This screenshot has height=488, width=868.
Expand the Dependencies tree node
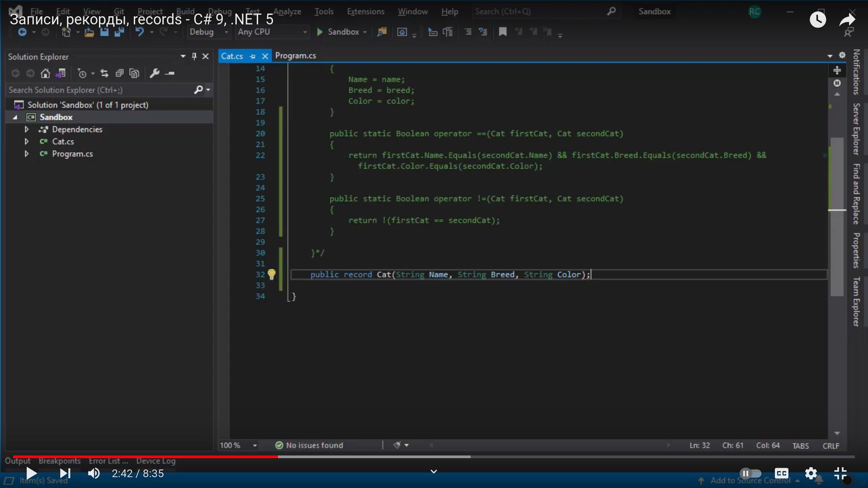(27, 129)
